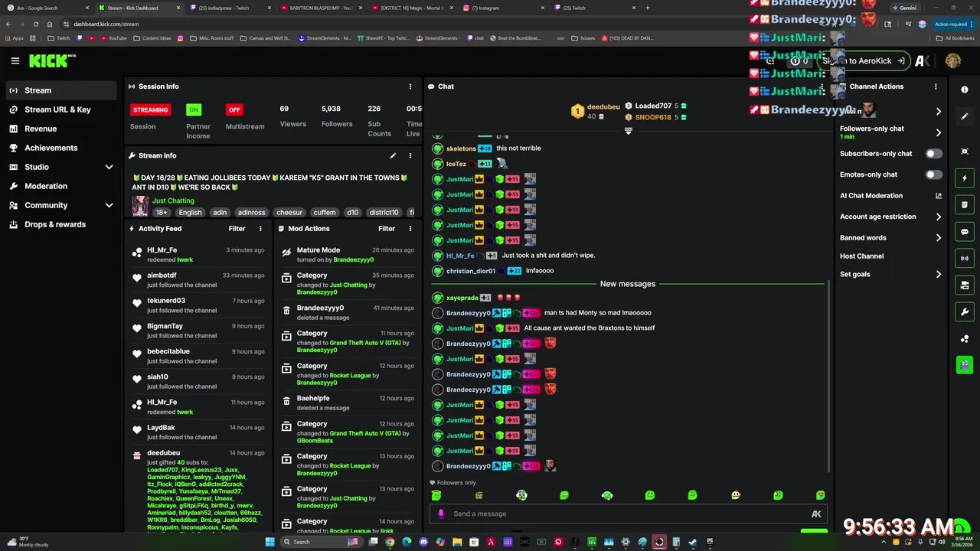This screenshot has height=551, width=980.
Task: Click the wrench icon in the right rail
Action: [x=965, y=311]
